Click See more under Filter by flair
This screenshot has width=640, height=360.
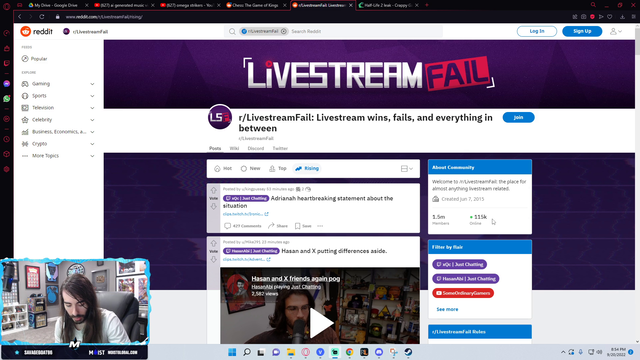(x=447, y=309)
